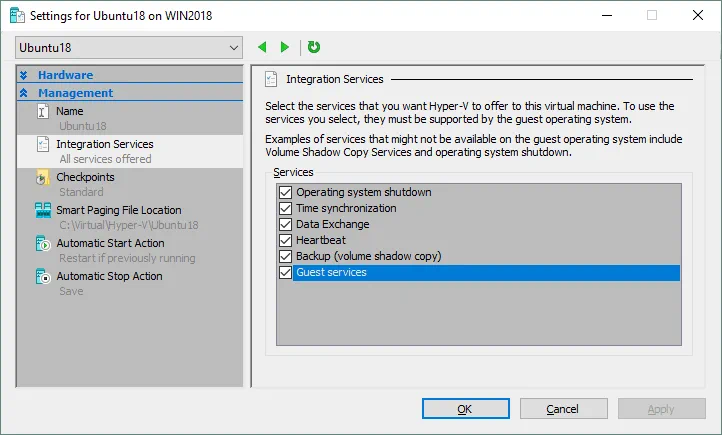722x435 pixels.
Task: Click the Name setting icon
Action: point(43,112)
